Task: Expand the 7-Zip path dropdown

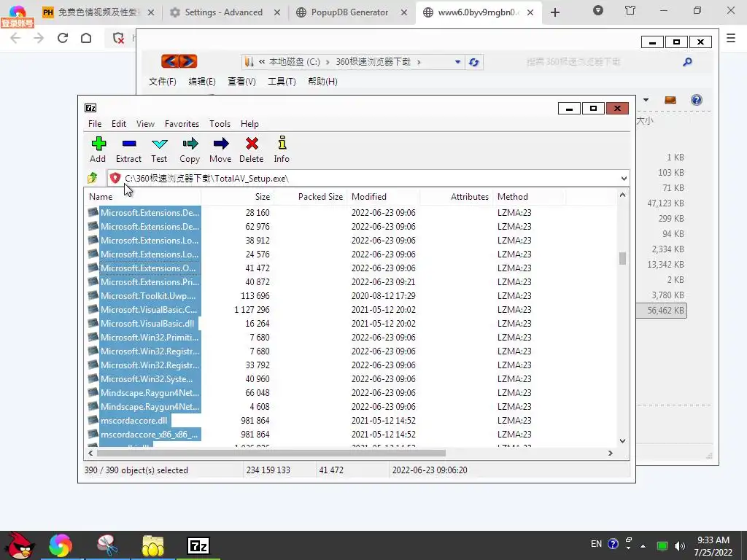Action: (624, 179)
